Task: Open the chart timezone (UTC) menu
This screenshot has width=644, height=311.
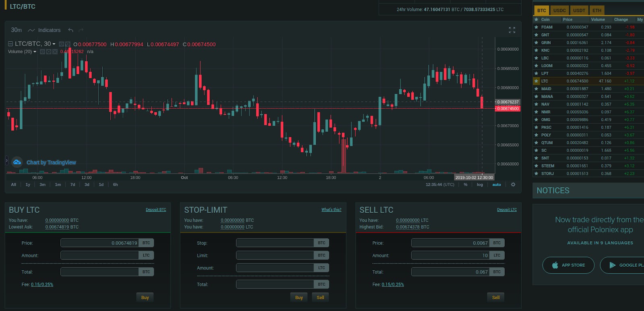Action: pyautogui.click(x=440, y=185)
